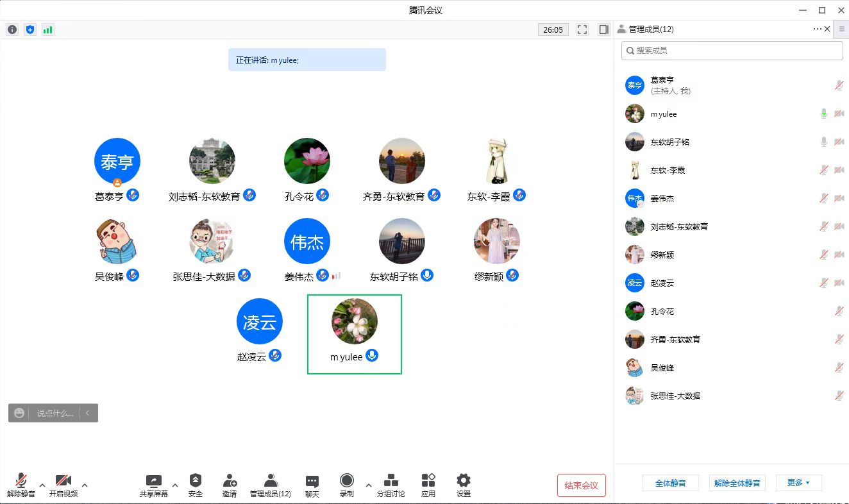This screenshot has width=849, height=504.
Task: Click the 共享屏幕 share screen icon
Action: (x=154, y=481)
